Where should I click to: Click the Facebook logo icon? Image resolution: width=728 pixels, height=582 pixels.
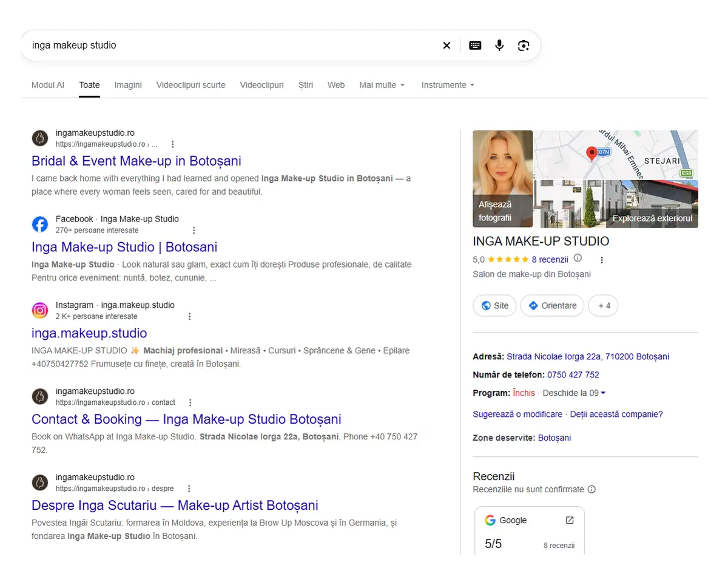(40, 225)
